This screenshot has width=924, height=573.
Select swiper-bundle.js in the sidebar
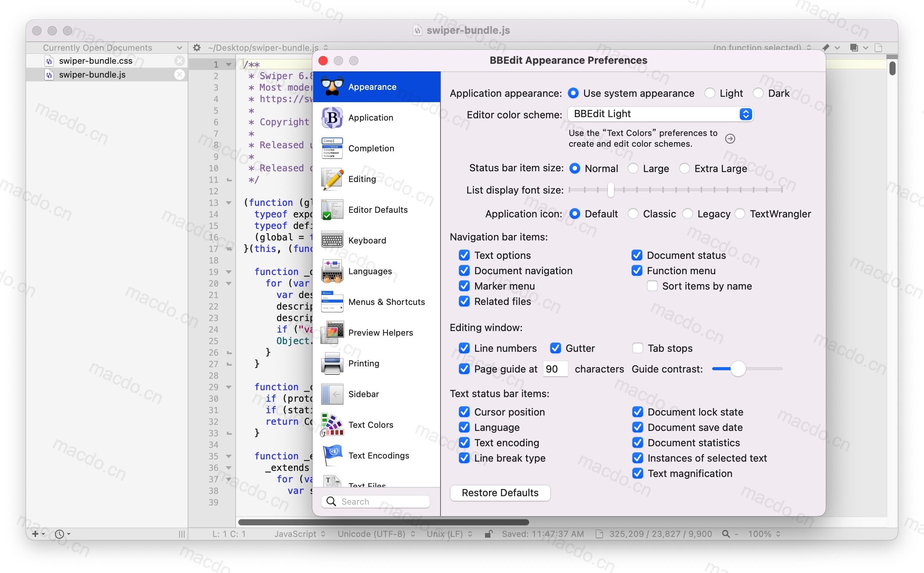tap(107, 75)
